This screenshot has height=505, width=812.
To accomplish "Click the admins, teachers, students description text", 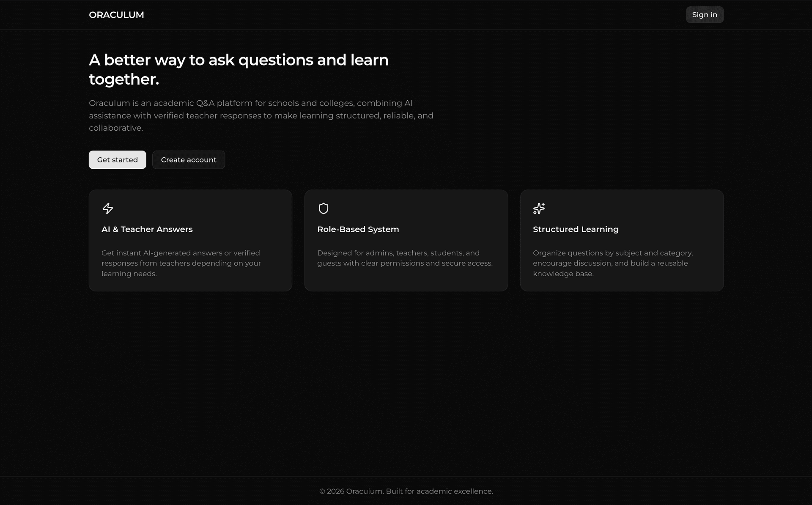I will tap(405, 258).
